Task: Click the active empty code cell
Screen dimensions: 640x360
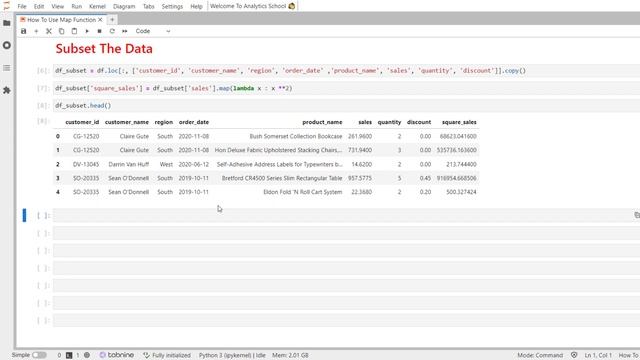Action: 346,216
